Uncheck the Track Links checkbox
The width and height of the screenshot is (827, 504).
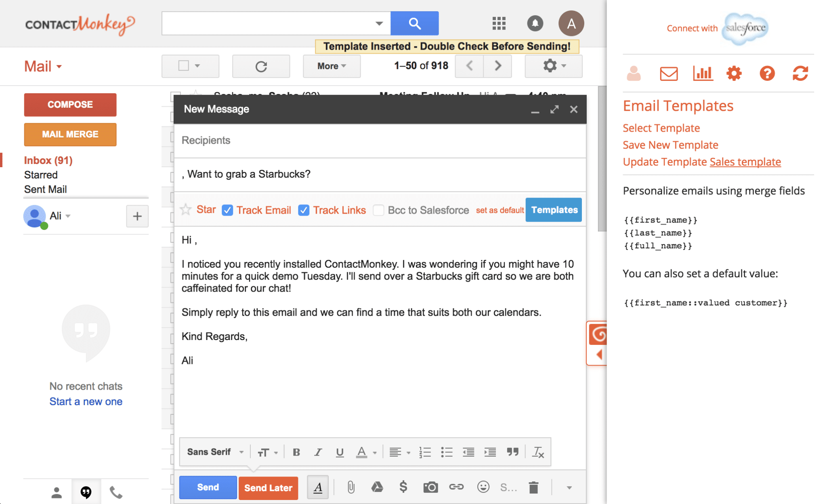click(304, 210)
